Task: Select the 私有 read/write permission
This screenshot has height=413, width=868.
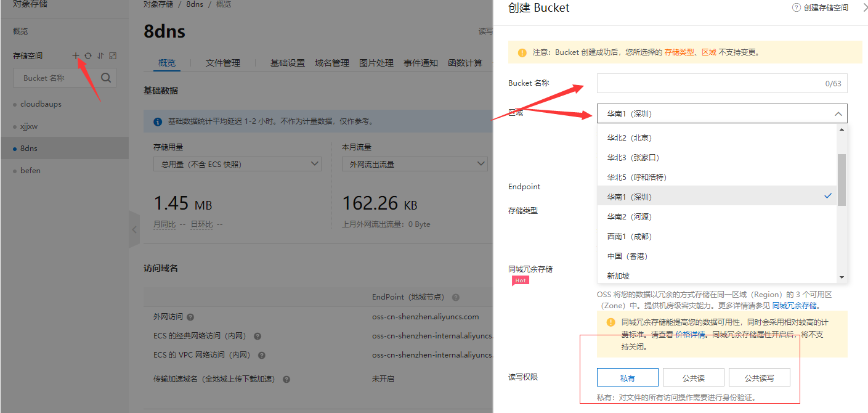Action: [627, 377]
